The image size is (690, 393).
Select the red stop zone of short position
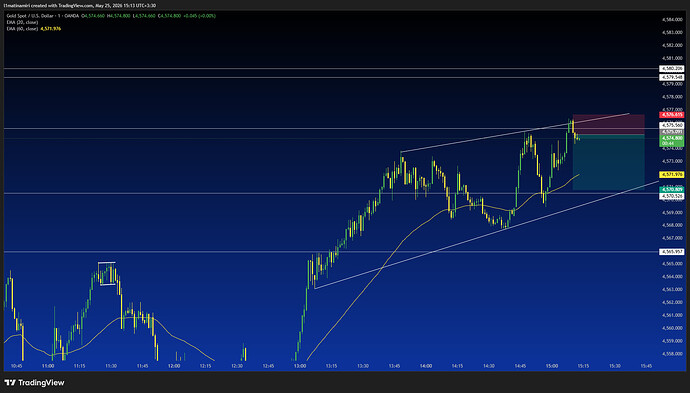609,125
